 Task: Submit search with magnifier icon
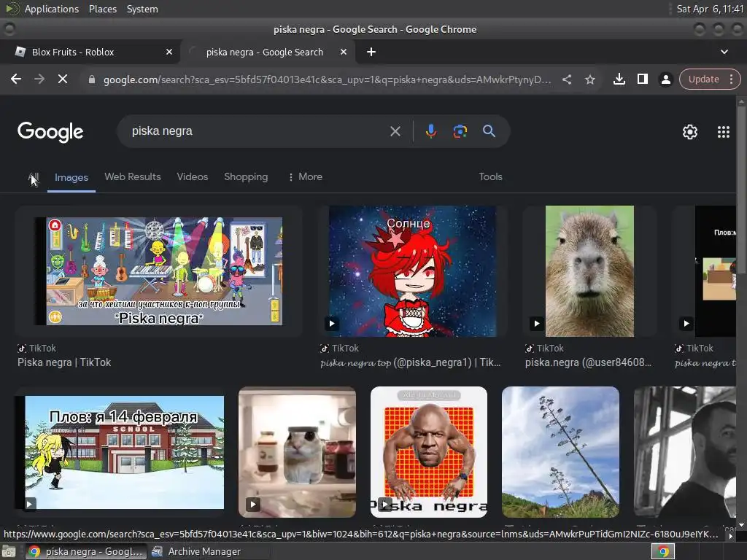tap(489, 131)
